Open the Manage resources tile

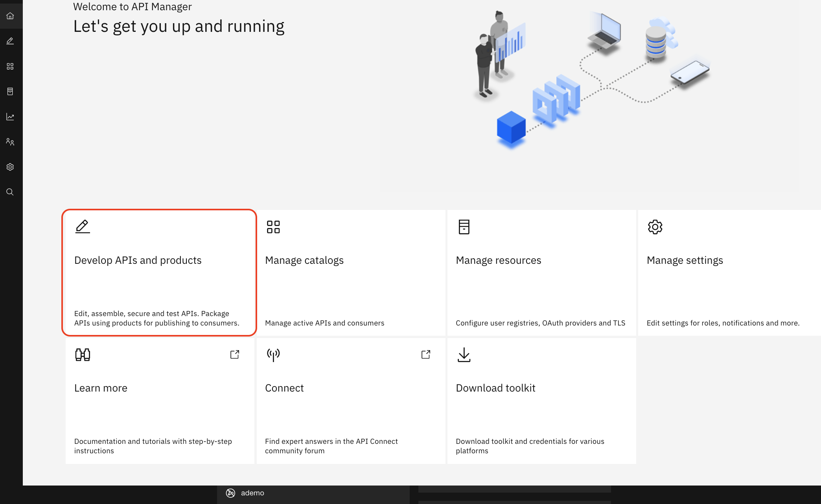click(541, 272)
